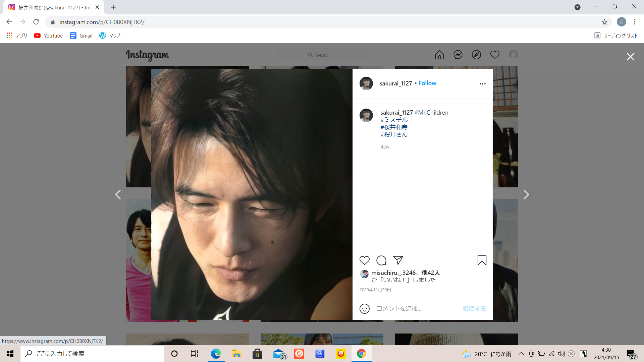Click the post date 2020年11月20日

[375, 290]
